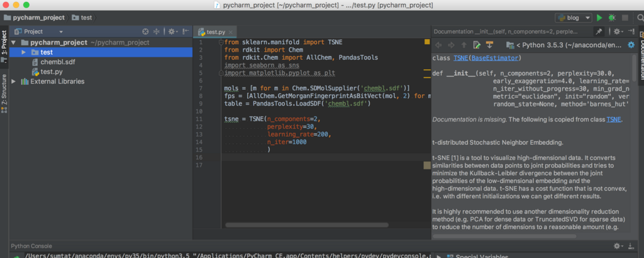Screen dimensions: 644x258
Task: Click the up arrow in Documentation toolbar
Action: [464, 45]
